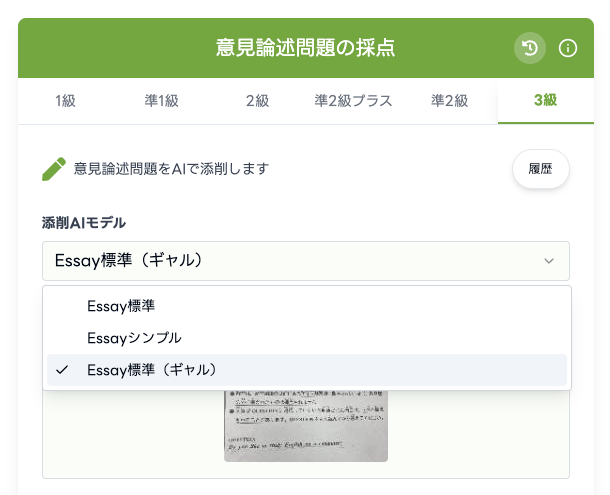Image resolution: width=610 pixels, height=495 pixels.
Task: Select the Essay標準 option
Action: click(x=121, y=306)
